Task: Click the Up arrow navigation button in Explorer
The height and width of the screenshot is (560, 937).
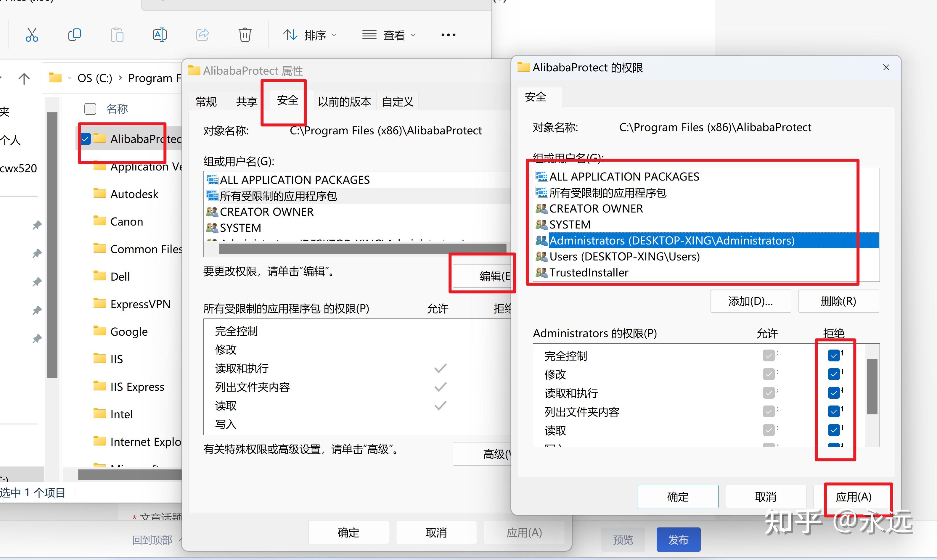Action: (24, 78)
